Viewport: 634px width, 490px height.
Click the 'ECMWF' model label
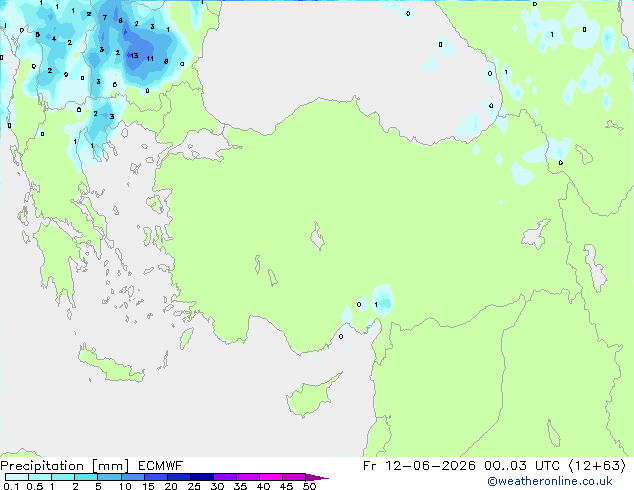click(161, 466)
